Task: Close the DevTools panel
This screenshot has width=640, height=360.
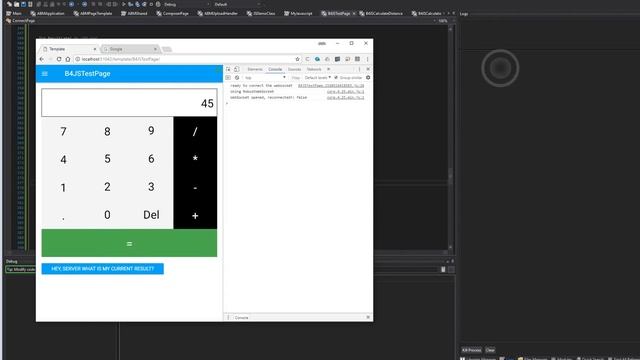Action: point(368,69)
